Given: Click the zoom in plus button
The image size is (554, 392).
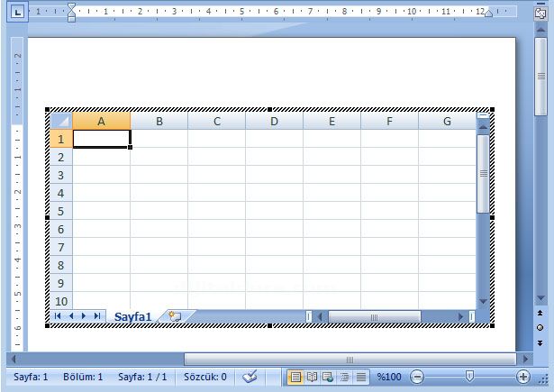Looking at the screenshot, I should pos(522,377).
